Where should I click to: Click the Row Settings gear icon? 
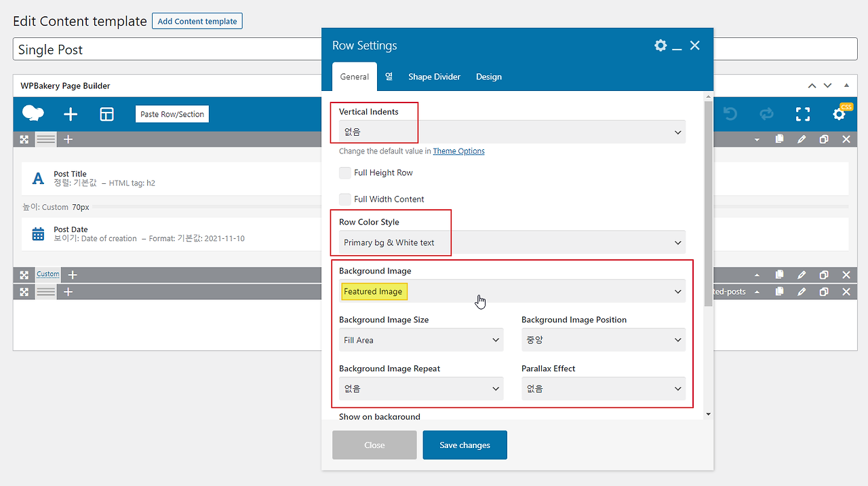point(660,45)
